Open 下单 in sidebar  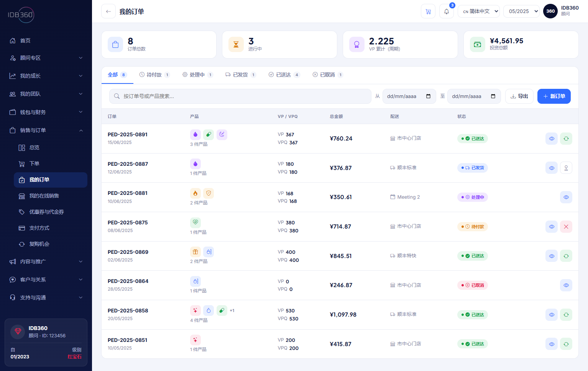[x=51, y=163]
